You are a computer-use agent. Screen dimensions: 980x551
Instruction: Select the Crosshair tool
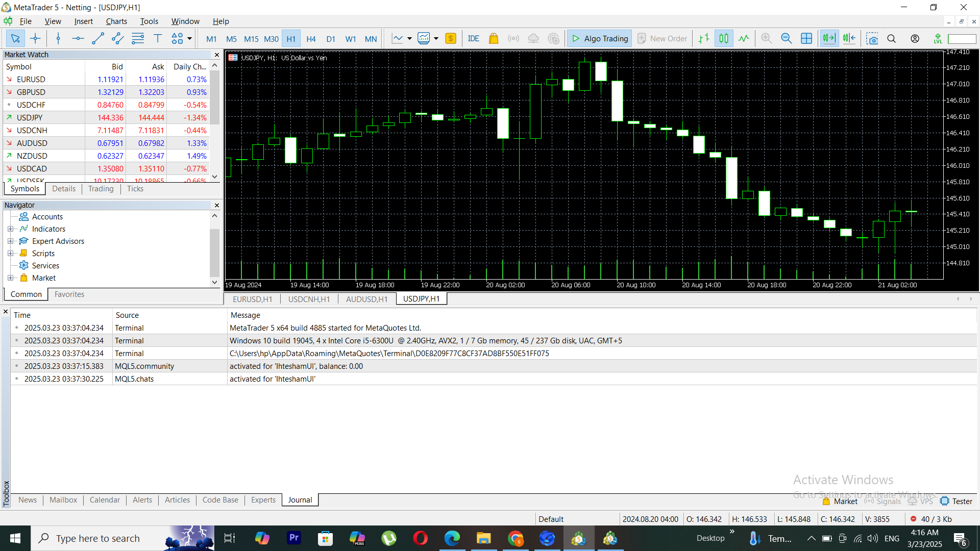coord(35,38)
